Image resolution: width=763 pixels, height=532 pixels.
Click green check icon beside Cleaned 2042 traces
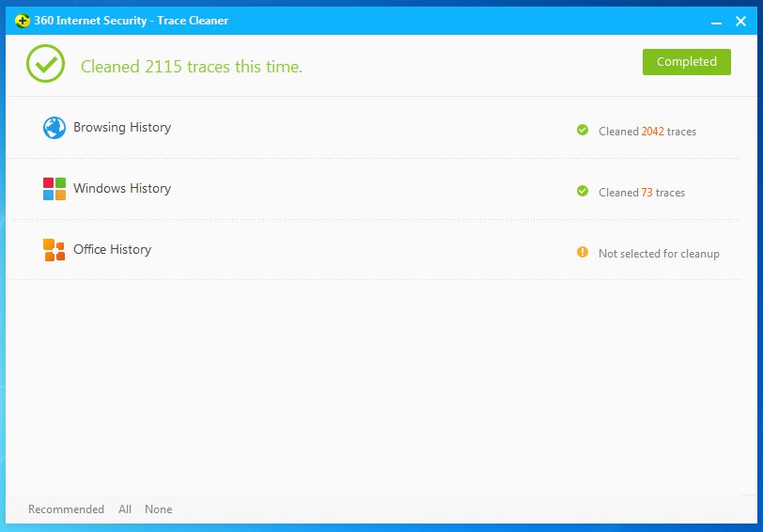pyautogui.click(x=582, y=130)
